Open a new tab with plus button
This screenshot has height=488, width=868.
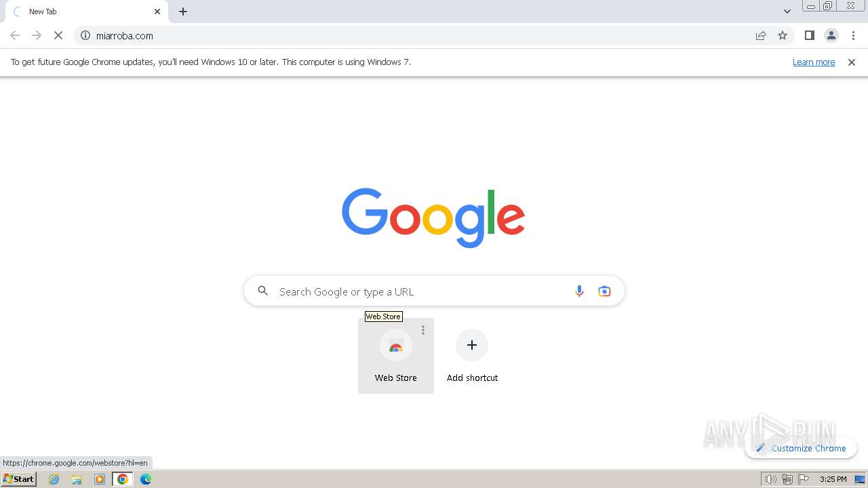(183, 12)
